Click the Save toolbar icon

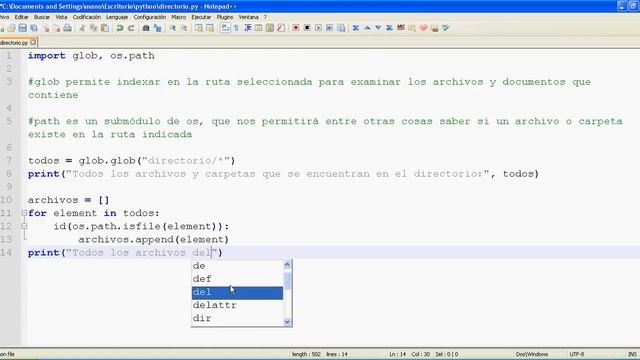click(x=22, y=28)
